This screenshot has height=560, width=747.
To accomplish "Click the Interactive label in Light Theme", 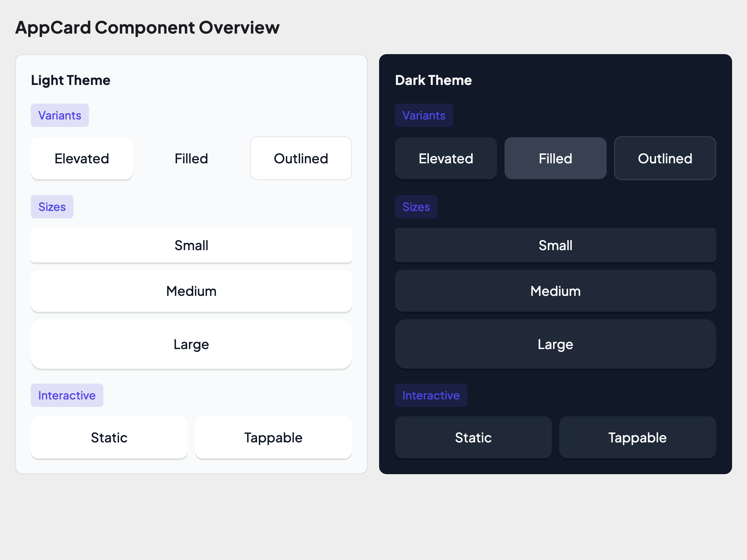I will tap(67, 395).
